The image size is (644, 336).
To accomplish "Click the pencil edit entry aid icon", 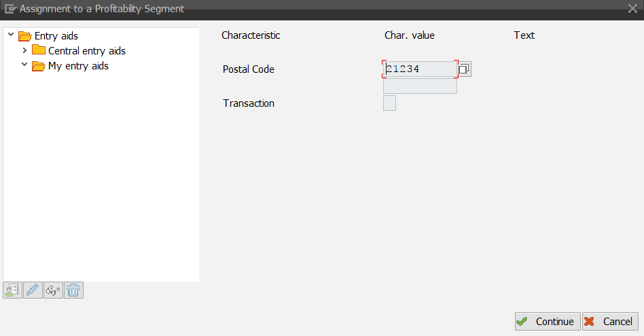I will 33,290.
